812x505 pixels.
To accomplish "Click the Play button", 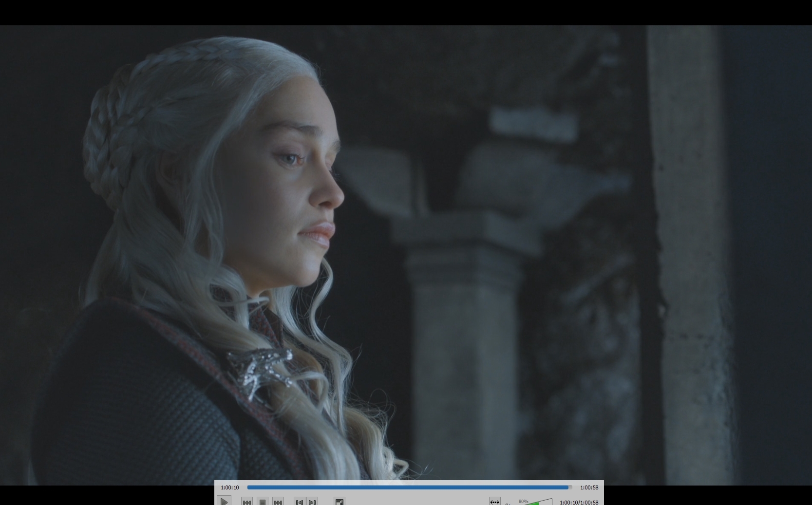I will 224,501.
